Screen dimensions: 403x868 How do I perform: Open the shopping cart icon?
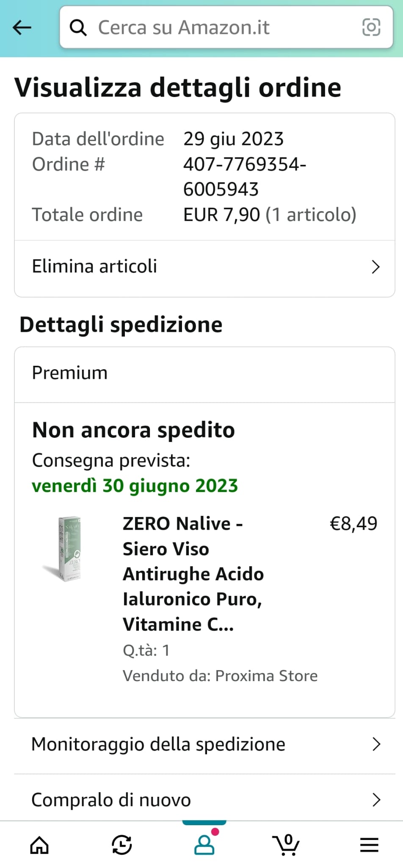click(x=286, y=845)
